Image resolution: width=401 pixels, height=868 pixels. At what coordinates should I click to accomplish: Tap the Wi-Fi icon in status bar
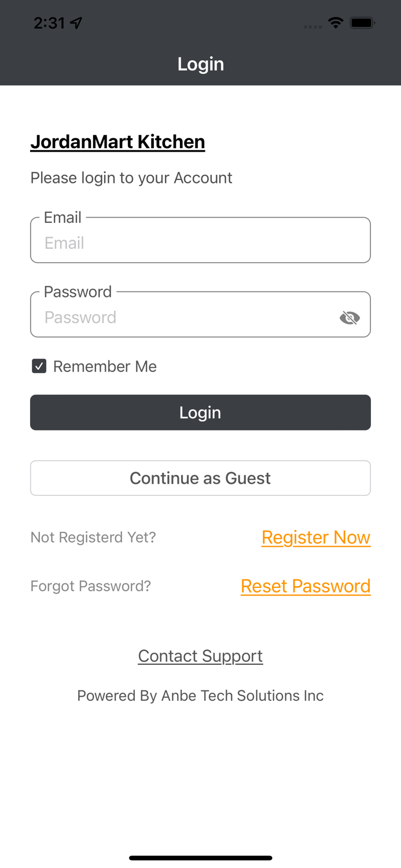pyautogui.click(x=335, y=23)
